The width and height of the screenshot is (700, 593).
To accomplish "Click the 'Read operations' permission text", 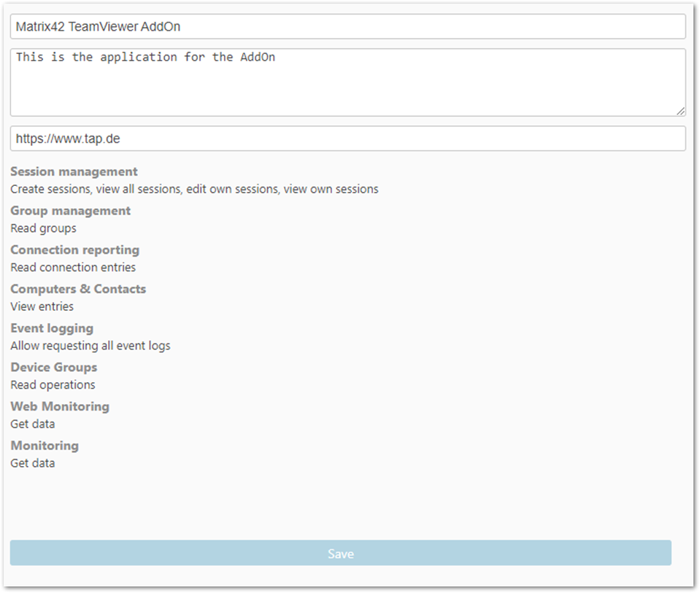I will pos(53,385).
